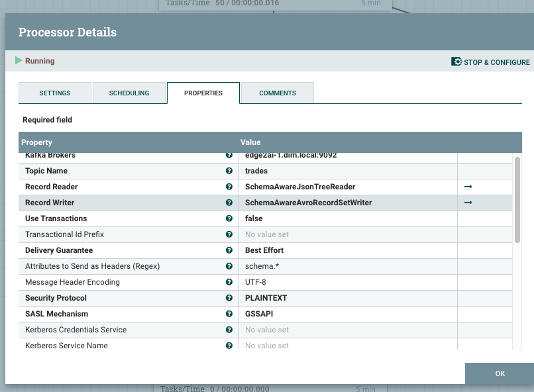Click the 'Record Reader' property name
The image size is (534, 392).
coord(52,187)
